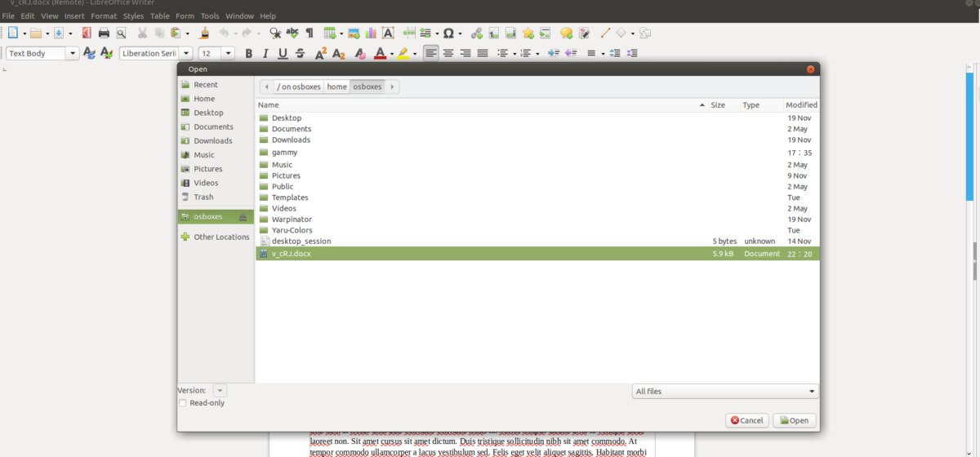Viewport: 980px width, 457px height.
Task: Click the Export as PDF icon
Action: (x=86, y=33)
